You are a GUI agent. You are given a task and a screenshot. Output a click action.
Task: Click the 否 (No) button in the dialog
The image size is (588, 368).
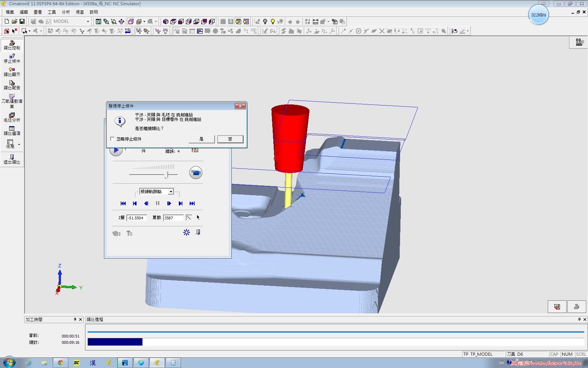[x=230, y=139]
